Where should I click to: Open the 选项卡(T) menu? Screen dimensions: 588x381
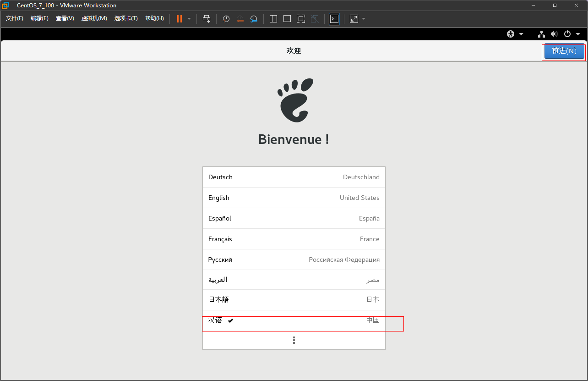[126, 18]
